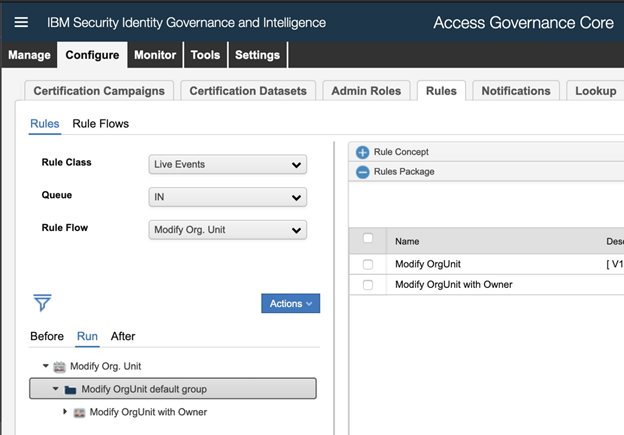Switch to the Monitor tab
Image resolution: width=624 pixels, height=435 pixels.
pos(154,55)
